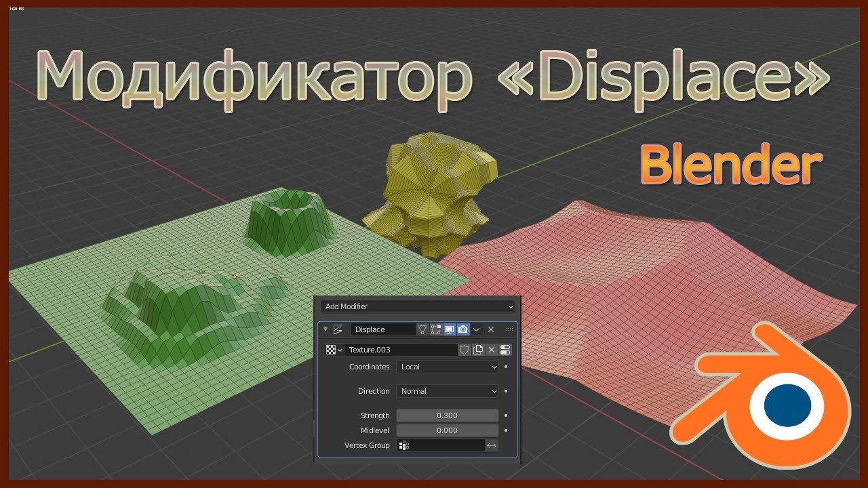Viewport: 868px width, 488px height.
Task: Toggle Displace visibility in render
Action: coord(462,329)
